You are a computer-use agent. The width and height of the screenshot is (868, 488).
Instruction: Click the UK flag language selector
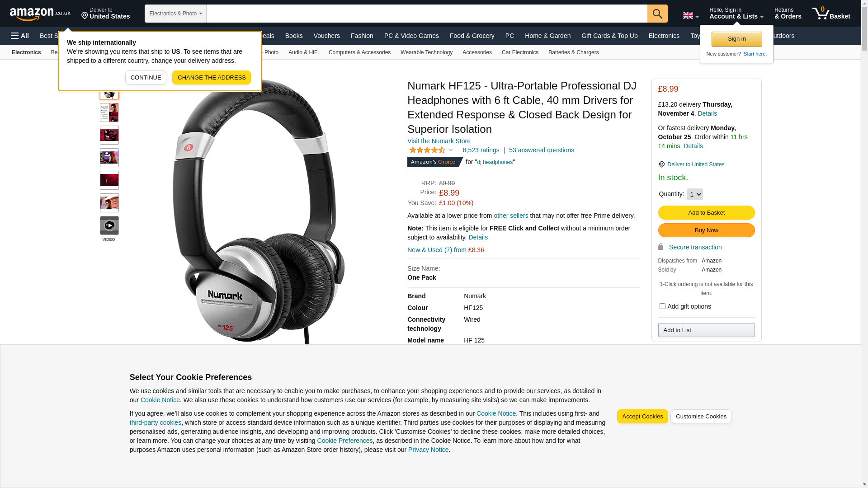point(691,16)
